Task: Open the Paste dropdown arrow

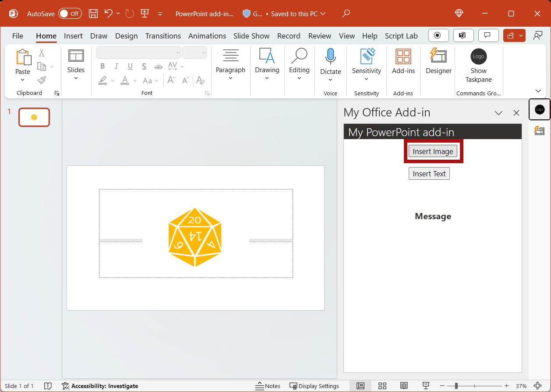Action: point(22,80)
